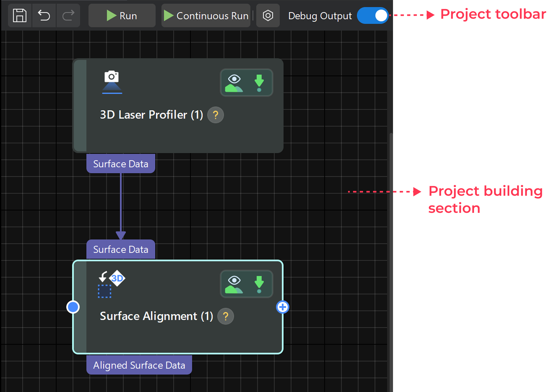The image size is (547, 392).
Task: Redo the last action
Action: click(68, 16)
